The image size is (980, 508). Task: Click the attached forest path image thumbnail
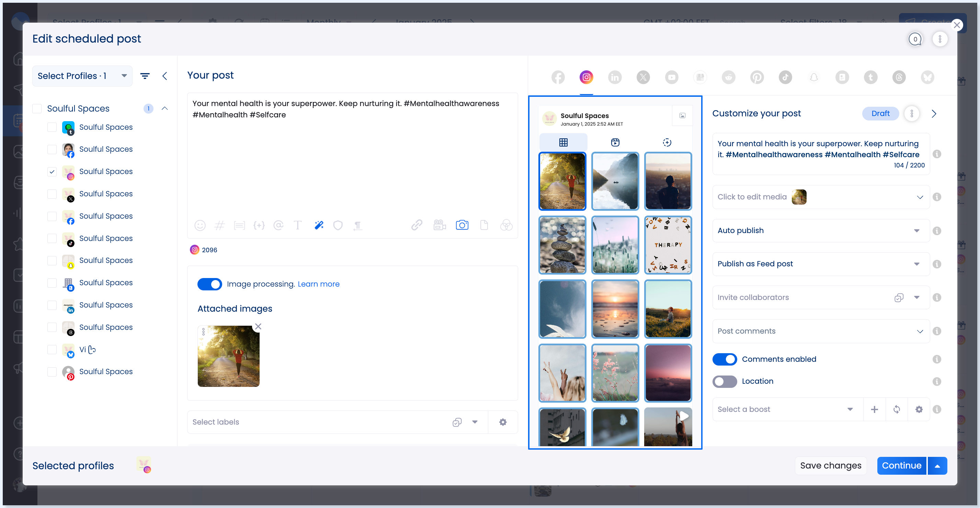tap(228, 356)
